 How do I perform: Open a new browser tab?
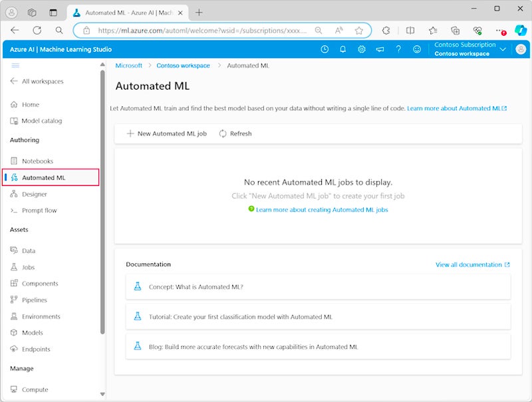[x=199, y=13]
